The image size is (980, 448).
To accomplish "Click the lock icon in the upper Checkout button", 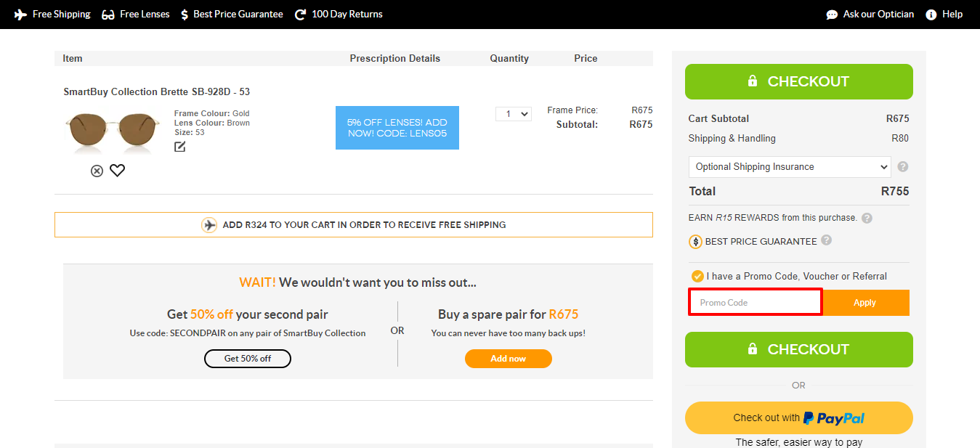I will 753,81.
